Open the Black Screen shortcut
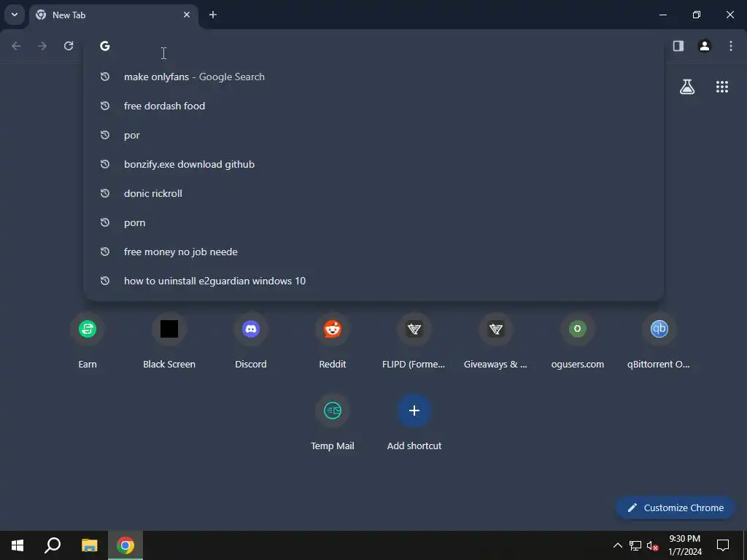747x560 pixels. coord(169,341)
